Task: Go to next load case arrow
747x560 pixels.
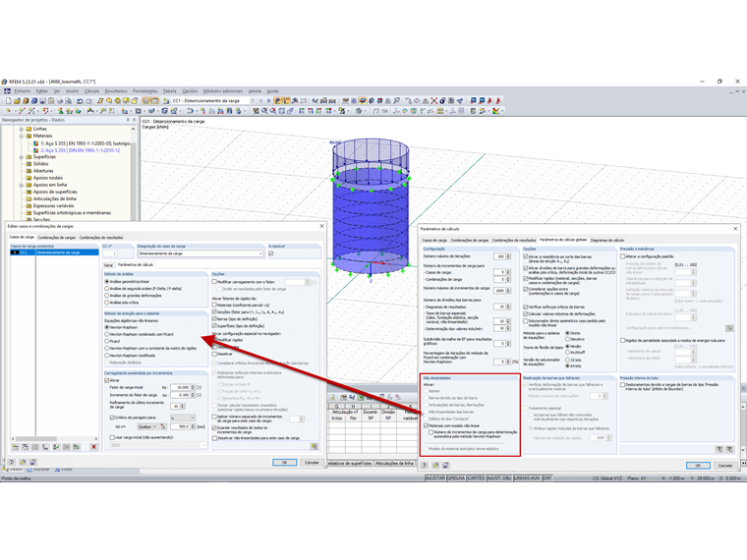Action: coord(268,101)
